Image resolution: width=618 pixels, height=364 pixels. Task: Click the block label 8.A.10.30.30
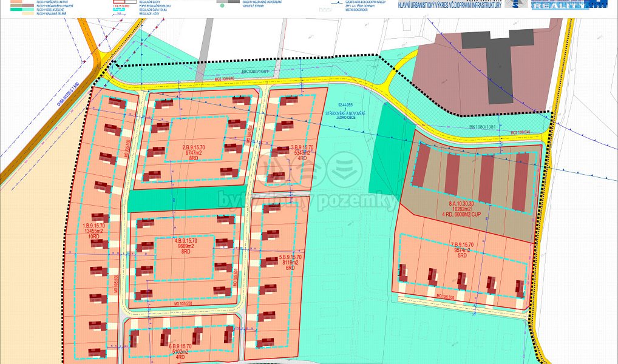[x=461, y=204]
